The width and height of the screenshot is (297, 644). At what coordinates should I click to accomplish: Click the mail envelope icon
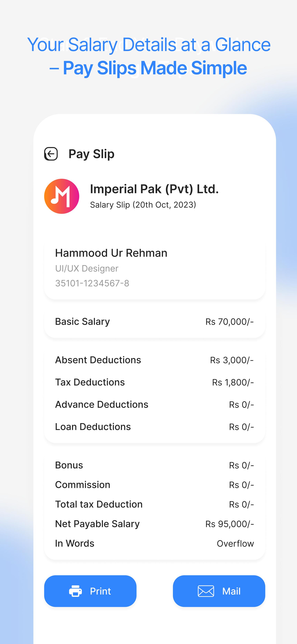206,591
